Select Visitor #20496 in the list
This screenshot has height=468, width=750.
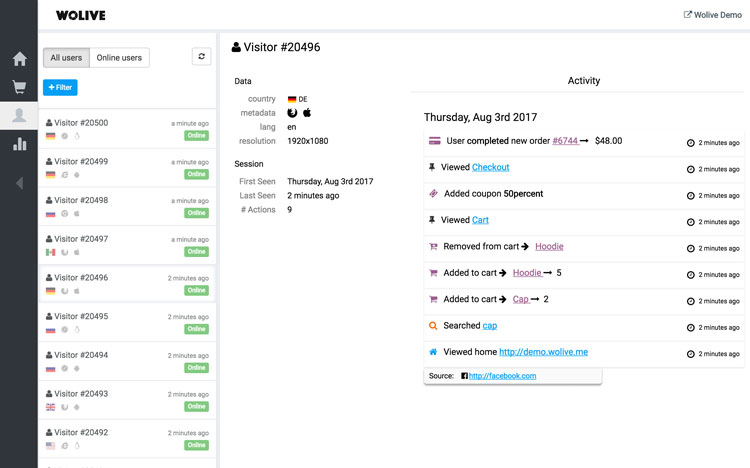pos(127,284)
